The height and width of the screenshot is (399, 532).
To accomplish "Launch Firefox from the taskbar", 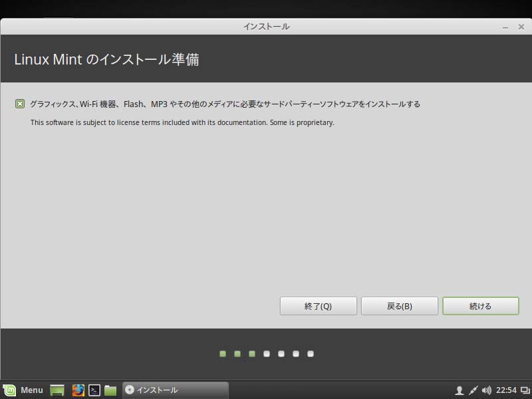I will [x=79, y=390].
